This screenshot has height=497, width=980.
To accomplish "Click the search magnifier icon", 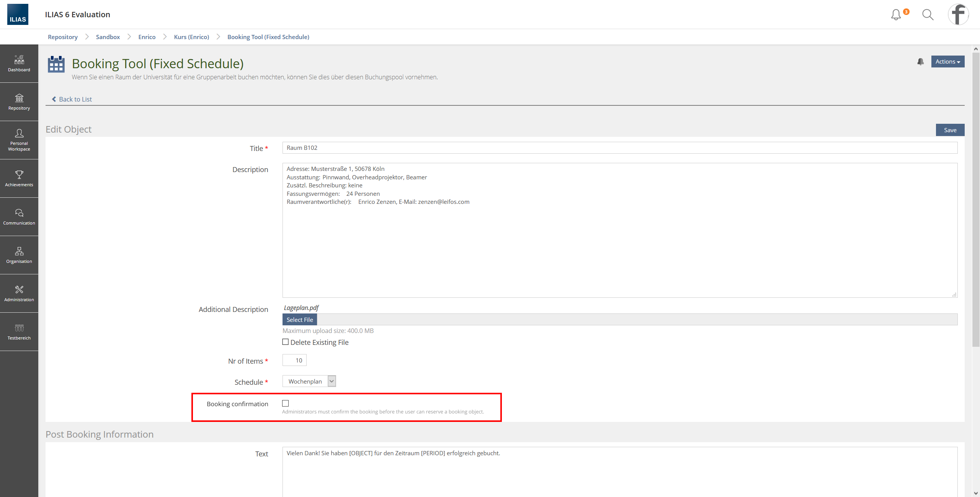I will click(928, 15).
